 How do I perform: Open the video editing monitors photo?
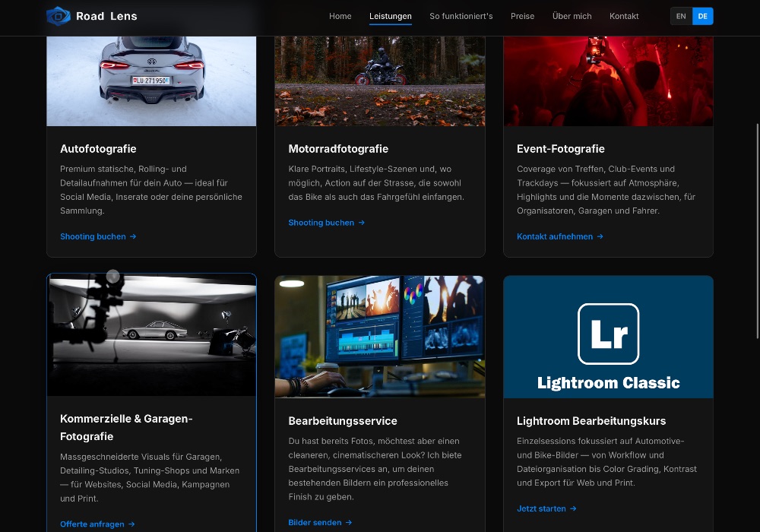[380, 337]
